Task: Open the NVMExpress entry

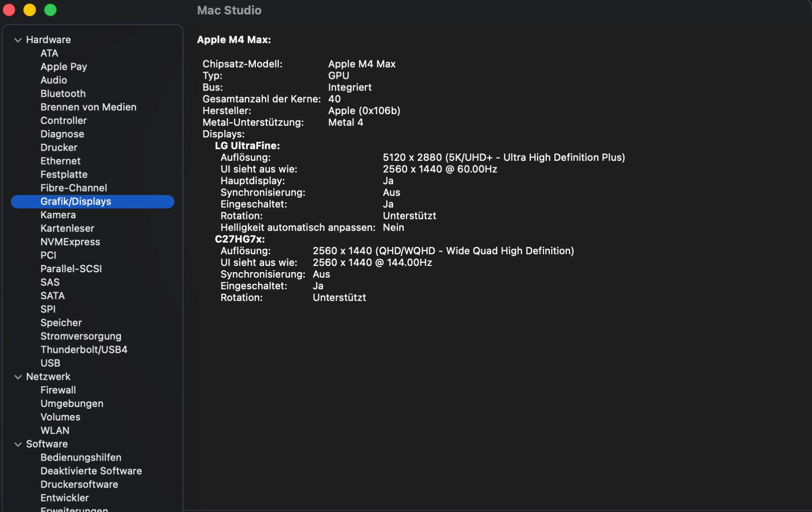Action: click(x=70, y=242)
